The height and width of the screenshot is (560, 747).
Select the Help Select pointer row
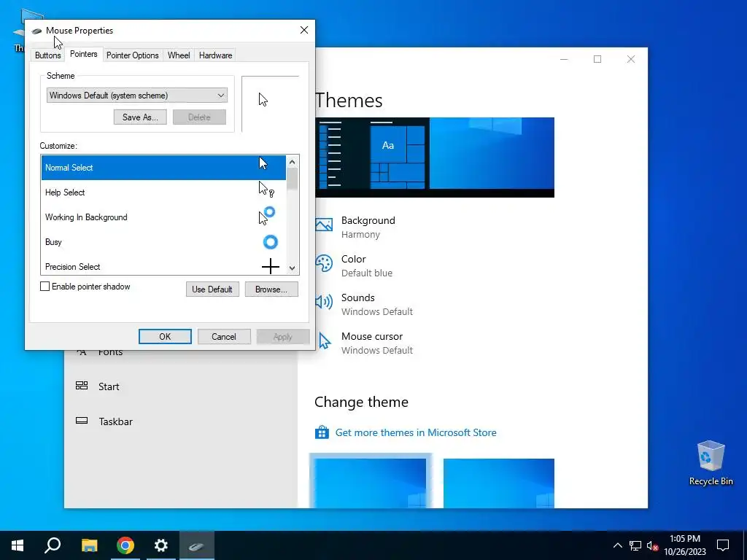point(163,192)
